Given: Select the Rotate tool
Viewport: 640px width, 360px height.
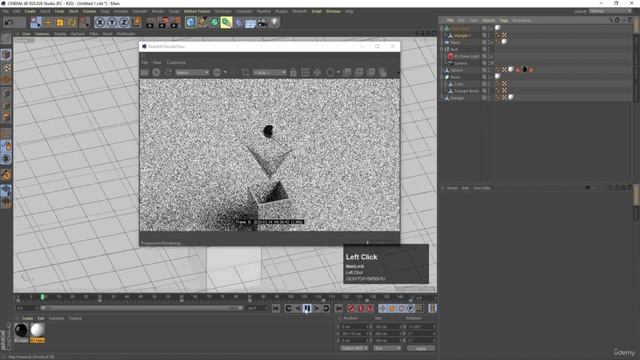Looking at the screenshot, I should [x=72, y=22].
